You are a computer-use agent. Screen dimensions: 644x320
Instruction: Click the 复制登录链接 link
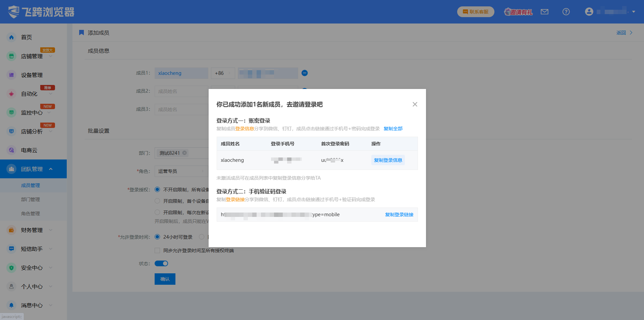[x=399, y=215]
